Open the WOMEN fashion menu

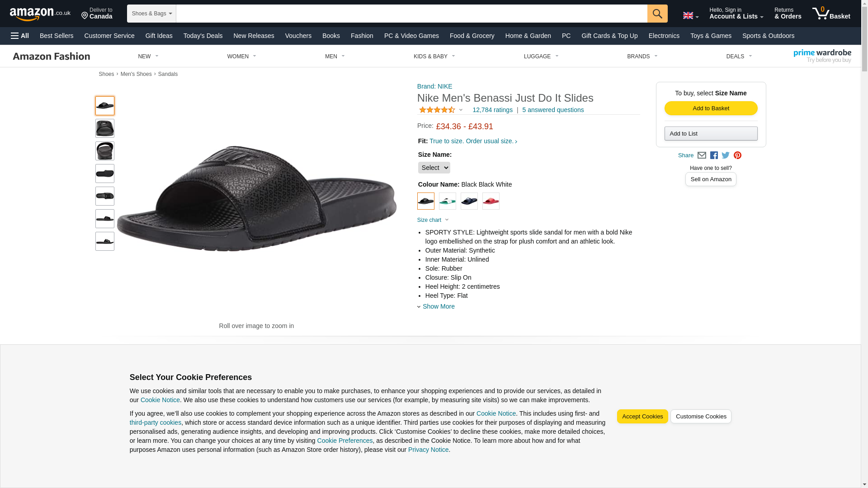click(241, 56)
